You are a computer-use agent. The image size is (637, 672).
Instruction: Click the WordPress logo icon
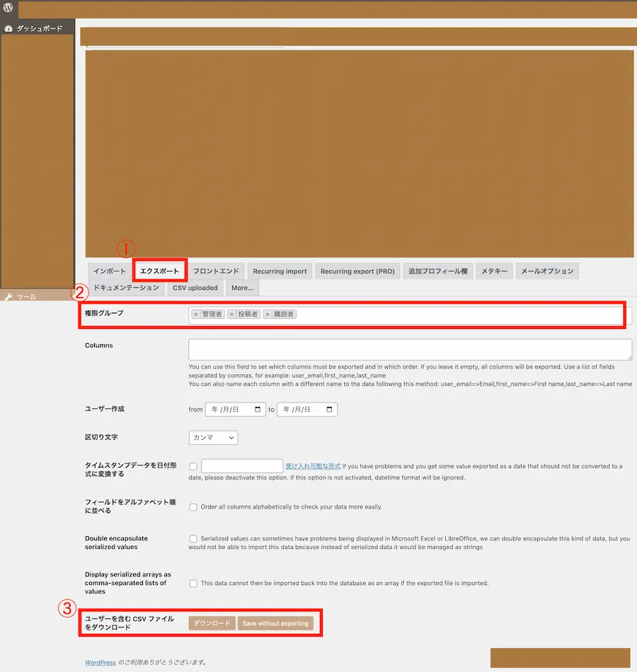tap(8, 8)
